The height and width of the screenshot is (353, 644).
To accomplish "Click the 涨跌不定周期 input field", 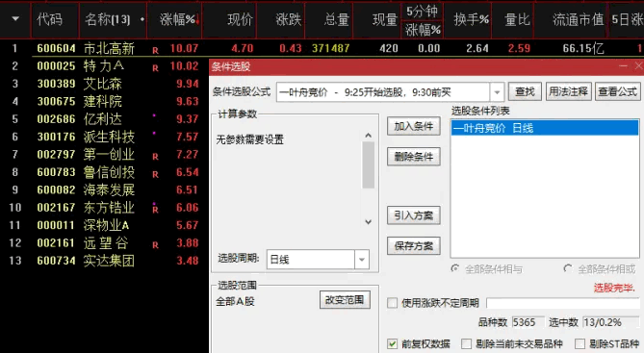I will pyautogui.click(x=563, y=303).
